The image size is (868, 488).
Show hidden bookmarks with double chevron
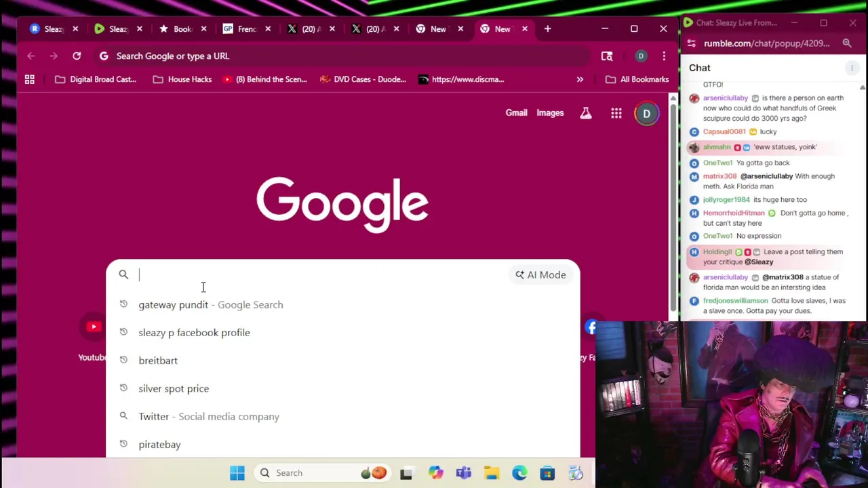(x=580, y=79)
